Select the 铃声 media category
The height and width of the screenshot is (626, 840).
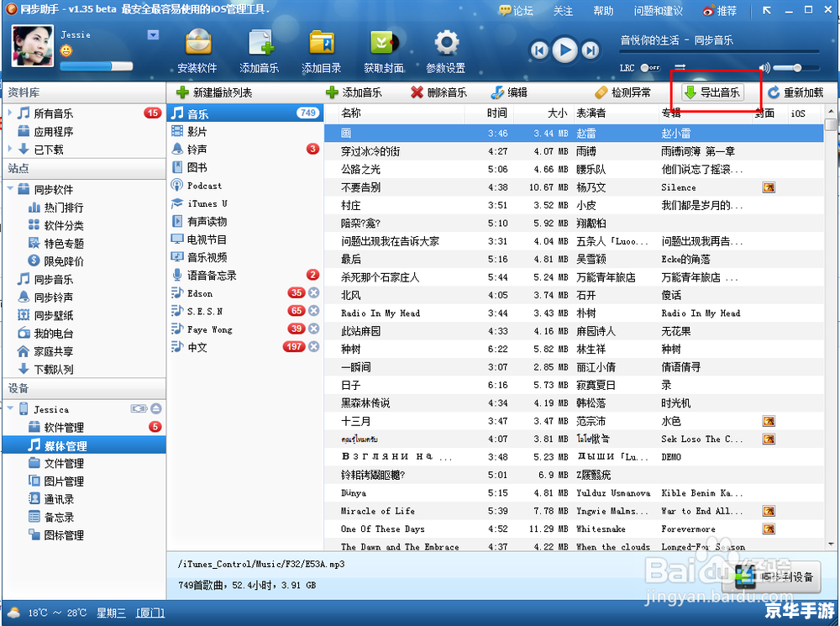[x=244, y=149]
